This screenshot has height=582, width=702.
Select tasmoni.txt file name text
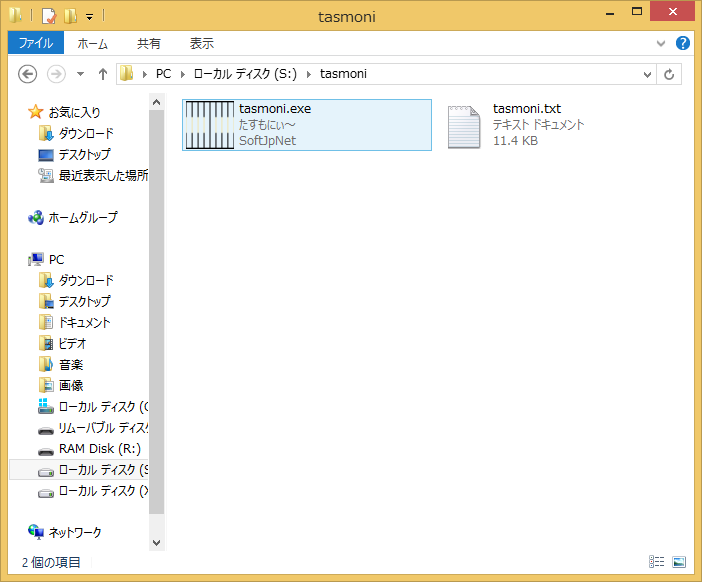point(526,109)
